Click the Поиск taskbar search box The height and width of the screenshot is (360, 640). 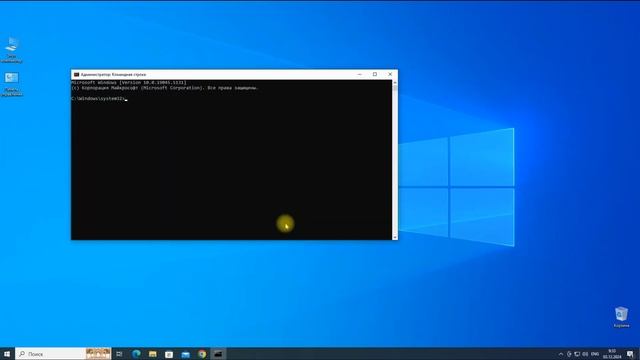tap(63, 354)
